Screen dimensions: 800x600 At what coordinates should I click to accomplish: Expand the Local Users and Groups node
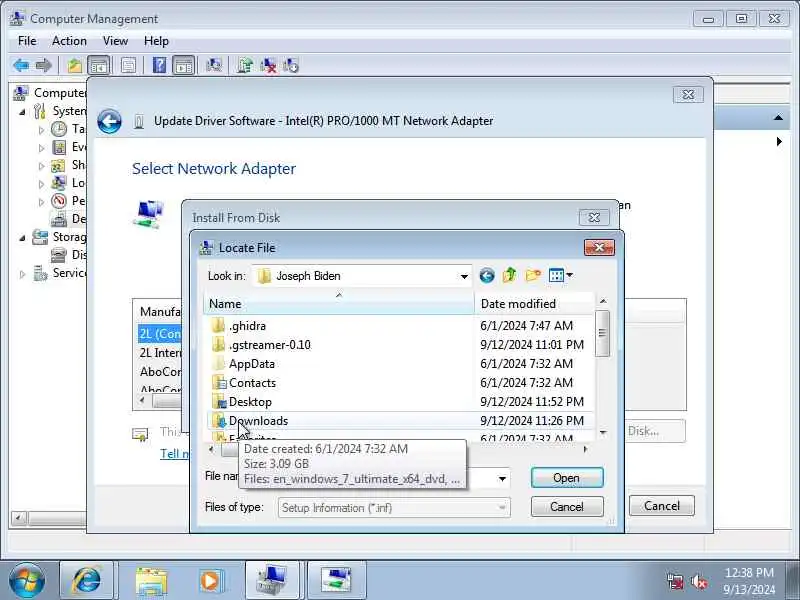tap(41, 184)
